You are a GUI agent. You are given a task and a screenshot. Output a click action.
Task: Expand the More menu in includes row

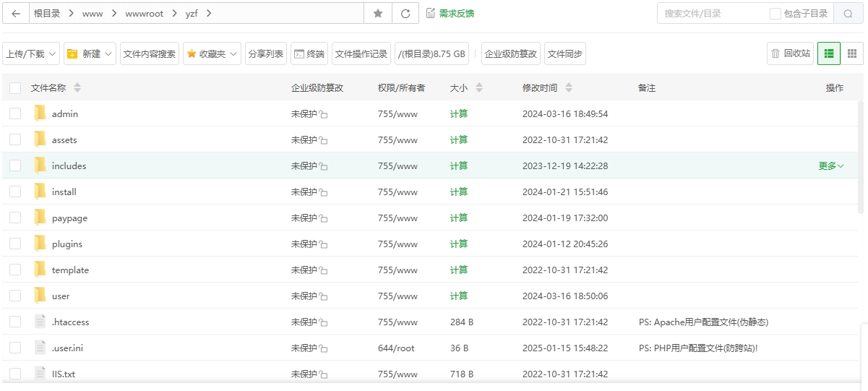tap(831, 166)
